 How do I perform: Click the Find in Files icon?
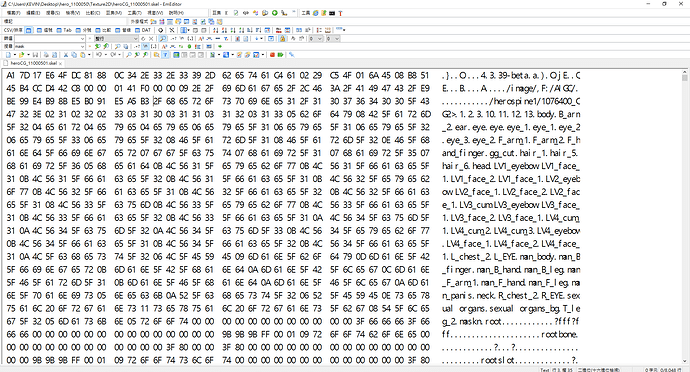click(156, 55)
